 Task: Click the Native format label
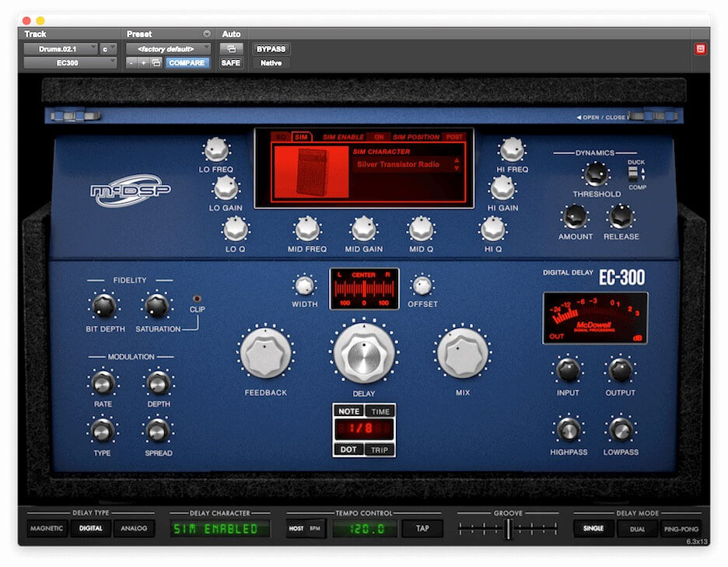point(271,63)
